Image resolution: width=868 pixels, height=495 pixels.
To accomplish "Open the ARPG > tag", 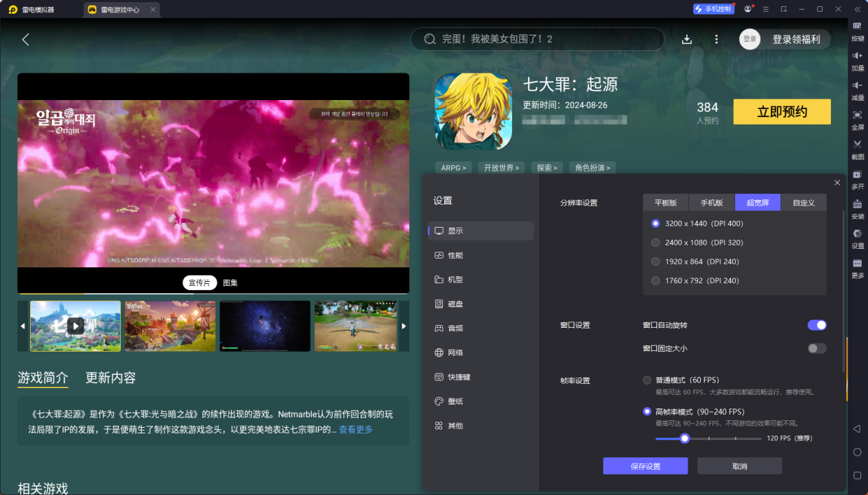I will [453, 167].
